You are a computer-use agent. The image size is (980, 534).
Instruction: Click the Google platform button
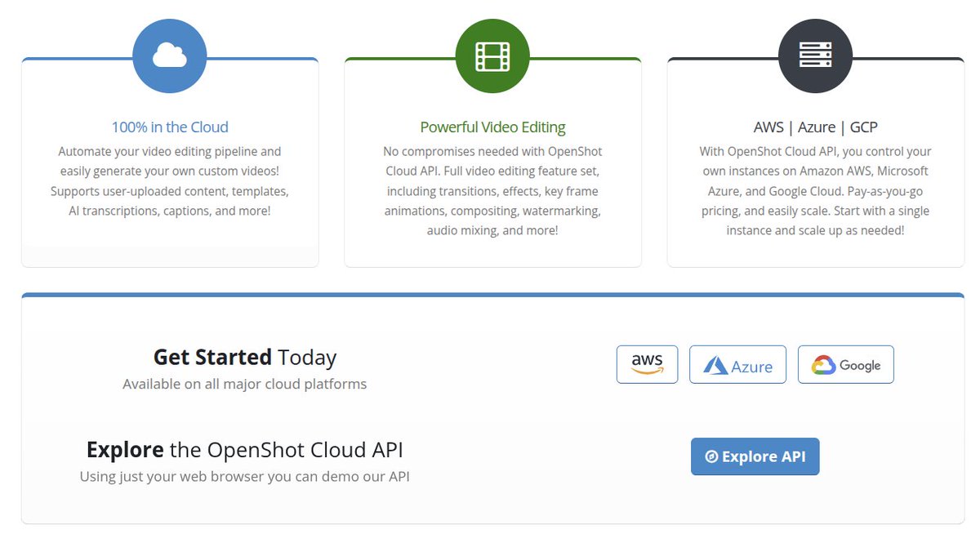(x=845, y=364)
